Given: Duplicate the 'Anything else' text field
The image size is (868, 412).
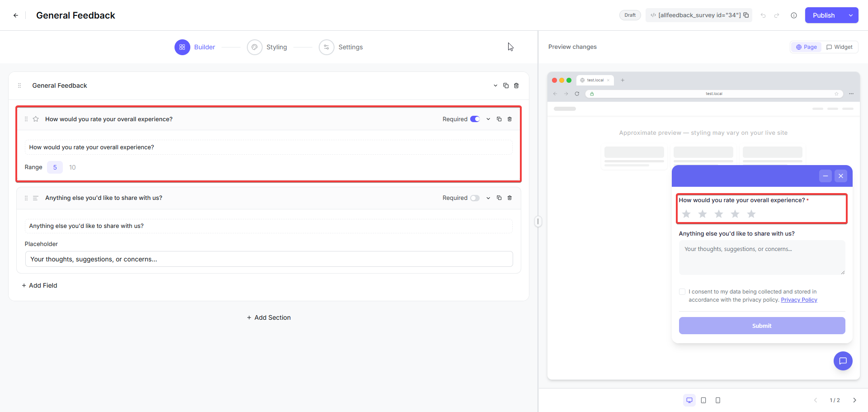Looking at the screenshot, I should coord(499,198).
